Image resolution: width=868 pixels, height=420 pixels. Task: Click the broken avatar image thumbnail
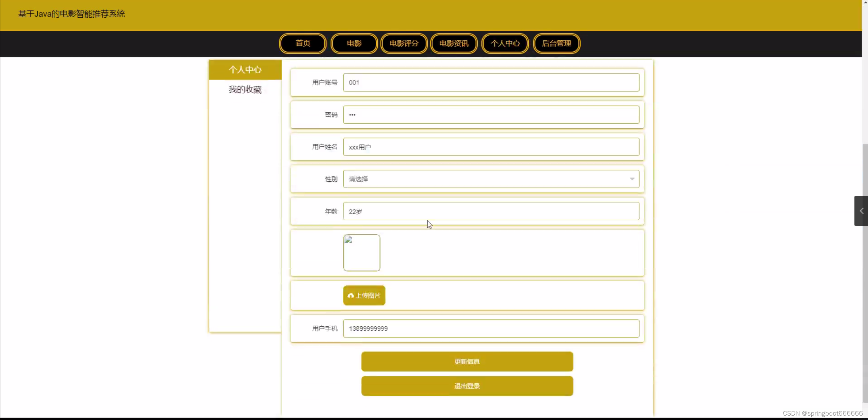coord(361,253)
